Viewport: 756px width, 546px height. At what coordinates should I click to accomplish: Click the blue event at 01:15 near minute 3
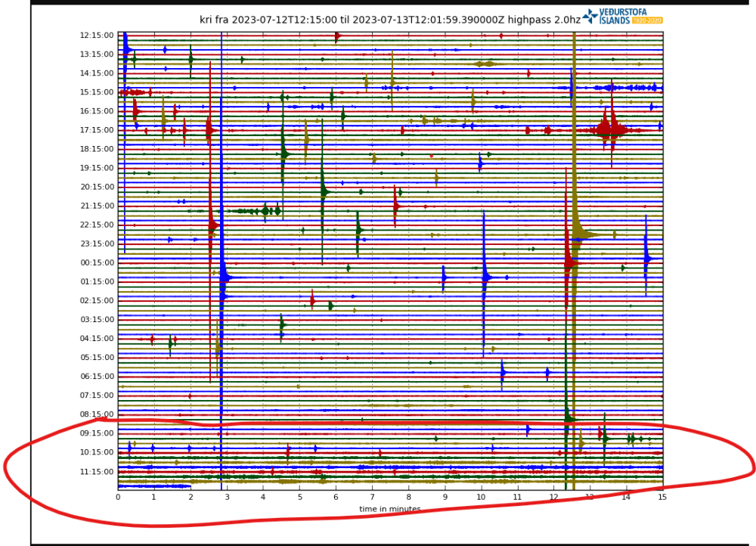pos(225,278)
